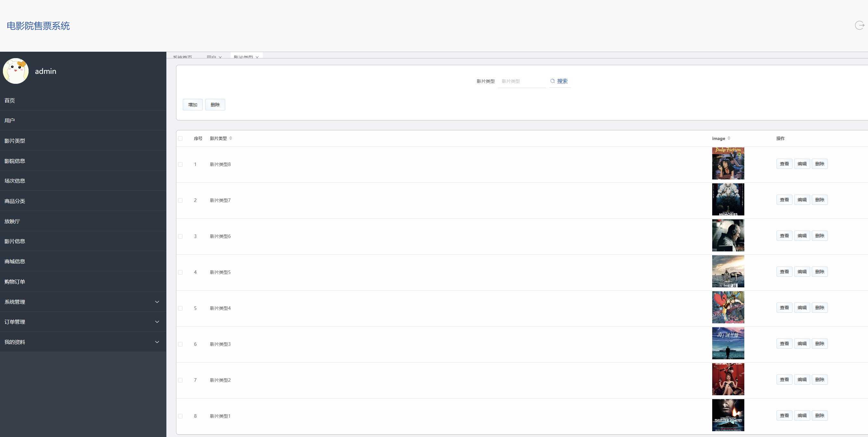Open 影院信息 in the sidebar

(15, 161)
